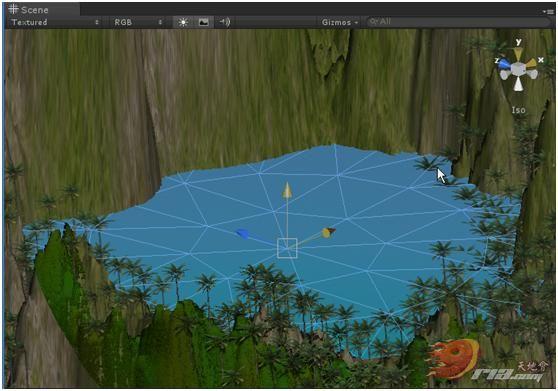Click the X axis cone on orientation gizmo
The image size is (558, 391).
pos(531,63)
